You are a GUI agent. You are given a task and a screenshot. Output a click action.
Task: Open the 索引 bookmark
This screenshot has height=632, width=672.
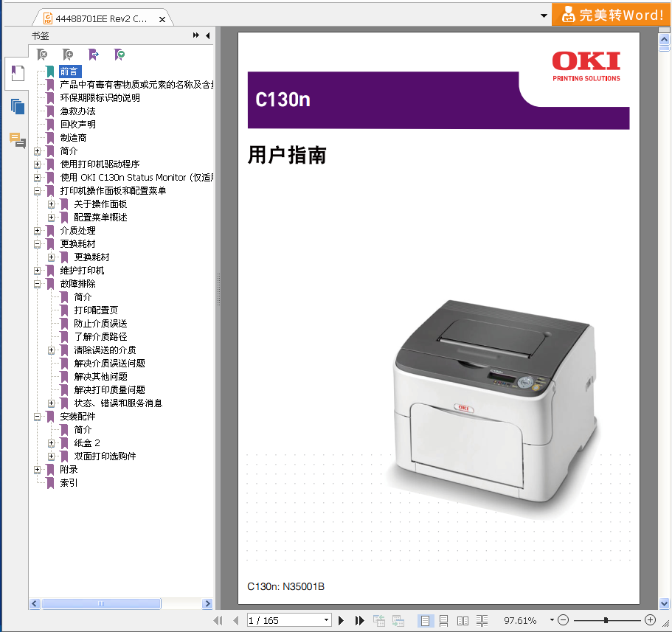[x=69, y=483]
